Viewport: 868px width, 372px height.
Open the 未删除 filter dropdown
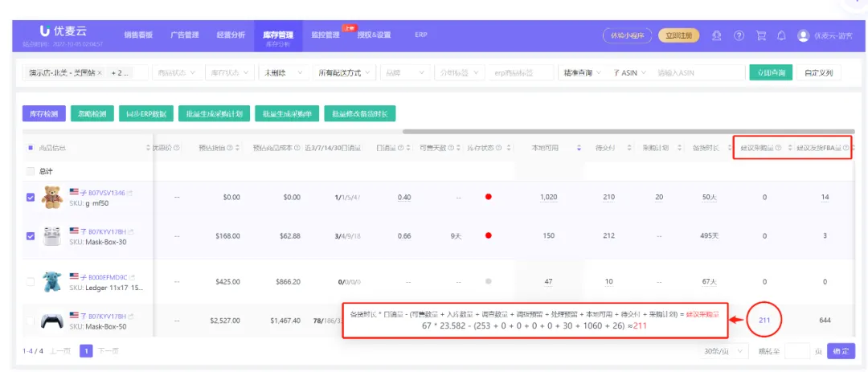click(x=282, y=73)
